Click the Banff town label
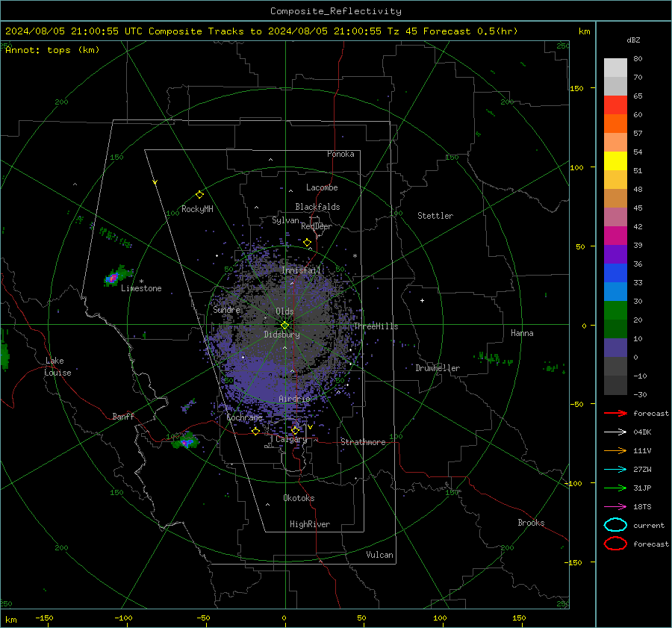672x628 pixels. tap(123, 416)
